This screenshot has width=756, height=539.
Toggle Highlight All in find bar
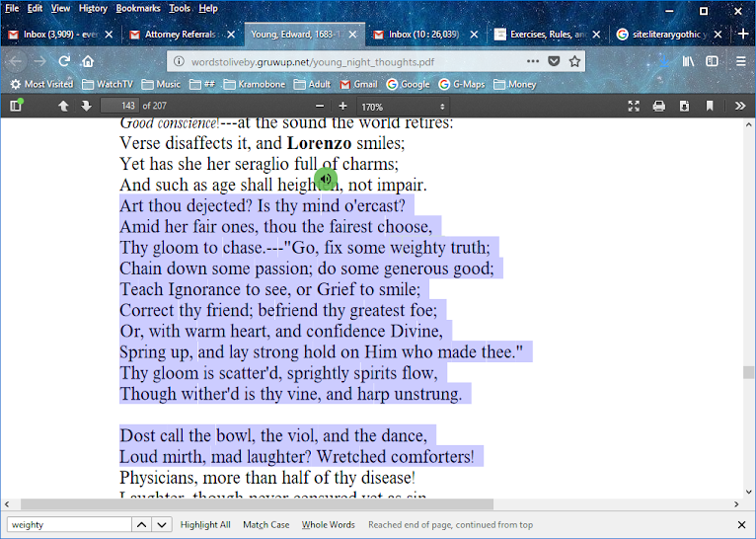pyautogui.click(x=205, y=524)
